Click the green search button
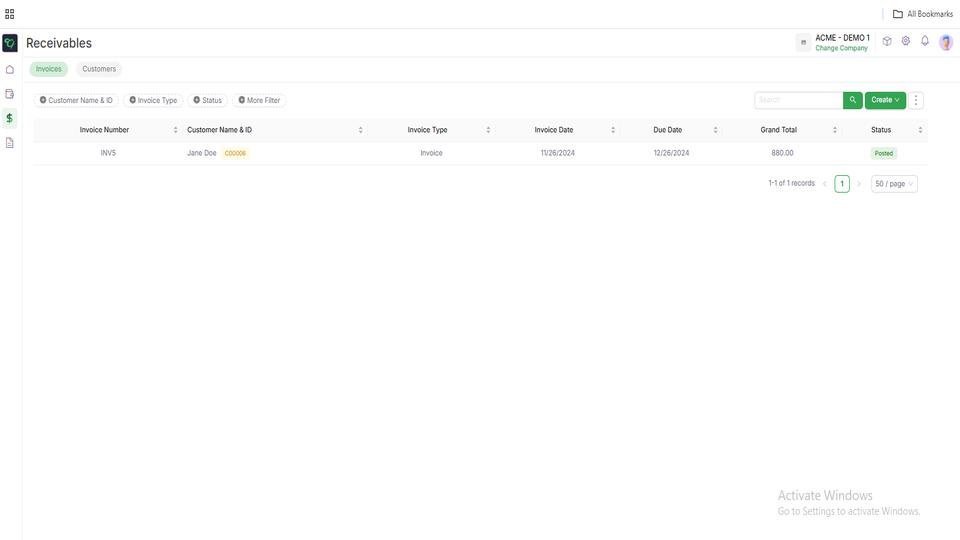Viewport: 960px width, 540px height. click(853, 100)
